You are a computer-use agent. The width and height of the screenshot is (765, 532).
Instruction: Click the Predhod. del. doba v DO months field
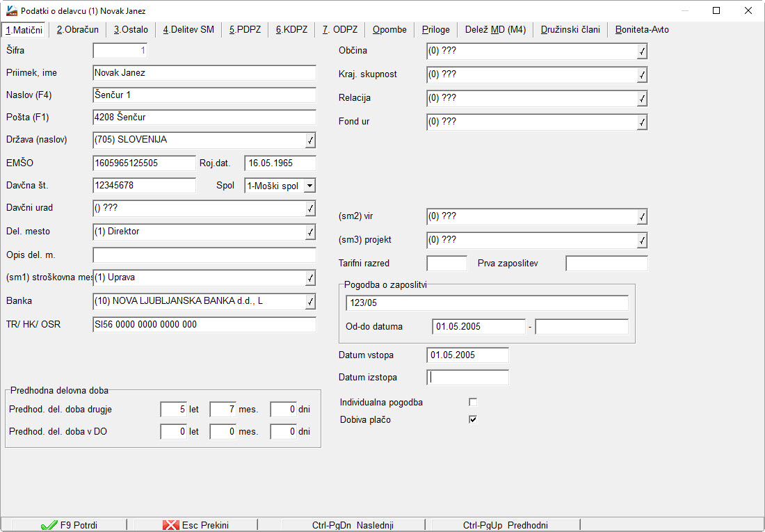223,431
